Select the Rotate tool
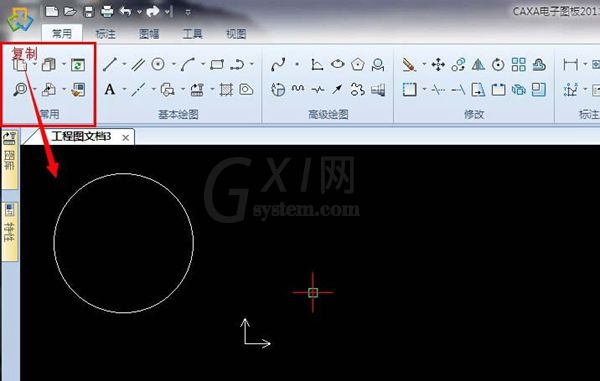Screen dimensions: 600x381 498,64
